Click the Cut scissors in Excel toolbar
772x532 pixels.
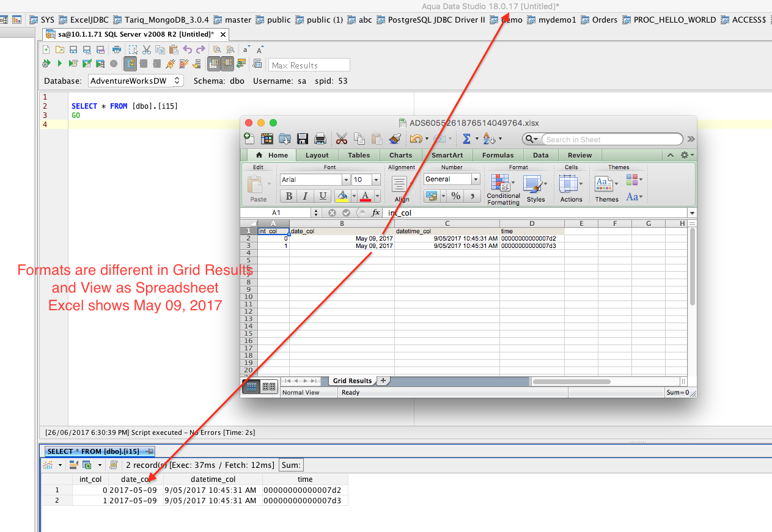(342, 139)
